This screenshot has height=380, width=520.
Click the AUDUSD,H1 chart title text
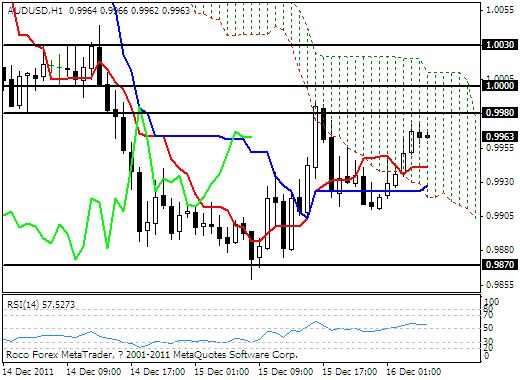click(x=35, y=11)
